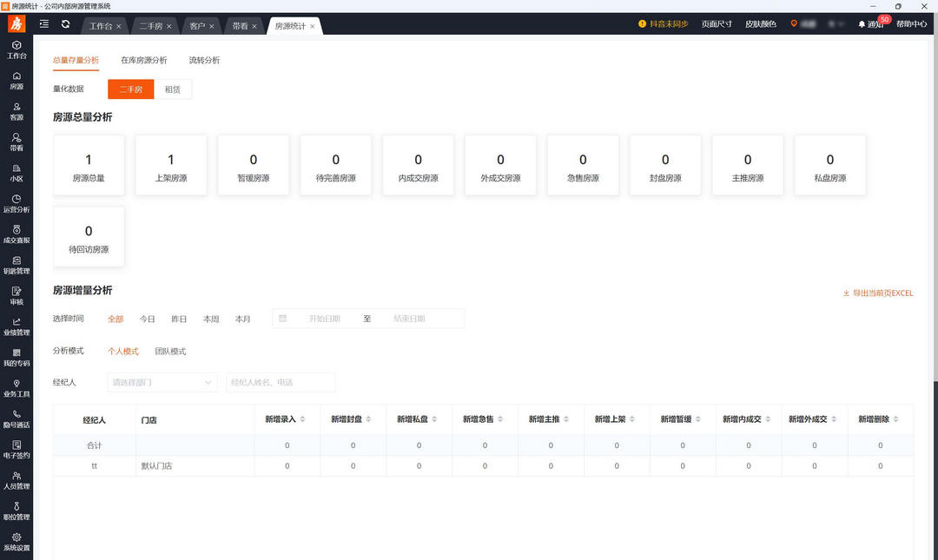Screen dimensions: 938x560
Task: Close the 二手房 tab at the top
Action: tap(170, 25)
